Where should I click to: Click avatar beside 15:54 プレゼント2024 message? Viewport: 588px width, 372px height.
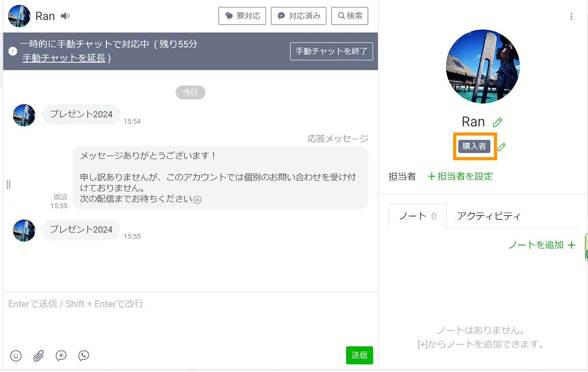click(x=24, y=115)
